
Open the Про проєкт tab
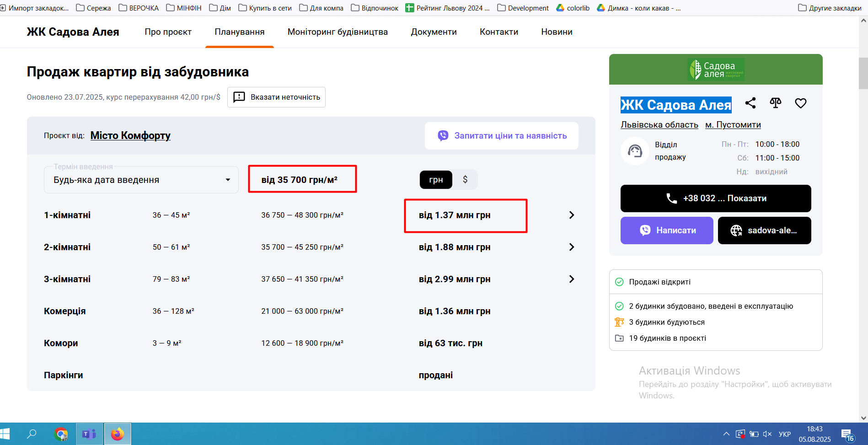point(168,32)
